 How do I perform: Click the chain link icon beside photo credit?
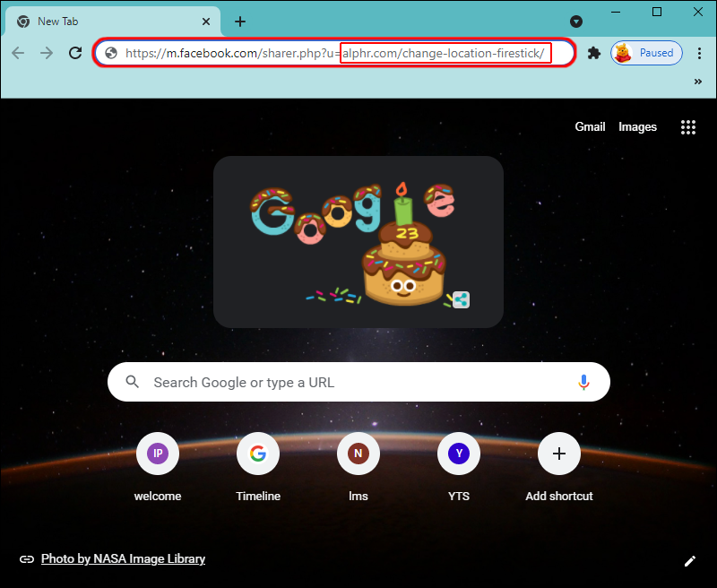pos(27,559)
